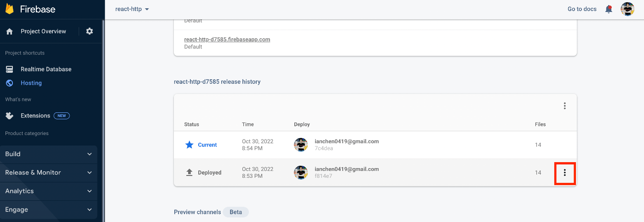Open Project Overview in sidebar

click(43, 31)
